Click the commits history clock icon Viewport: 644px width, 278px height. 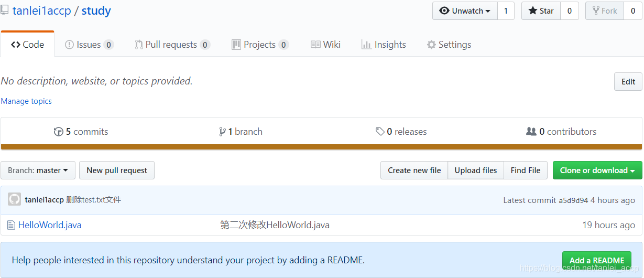tap(59, 132)
